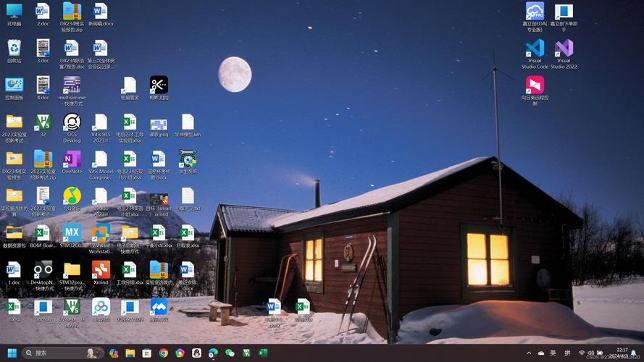Select the BOM_Boar... Excel file
This screenshot has height=362, width=644.
43,236
